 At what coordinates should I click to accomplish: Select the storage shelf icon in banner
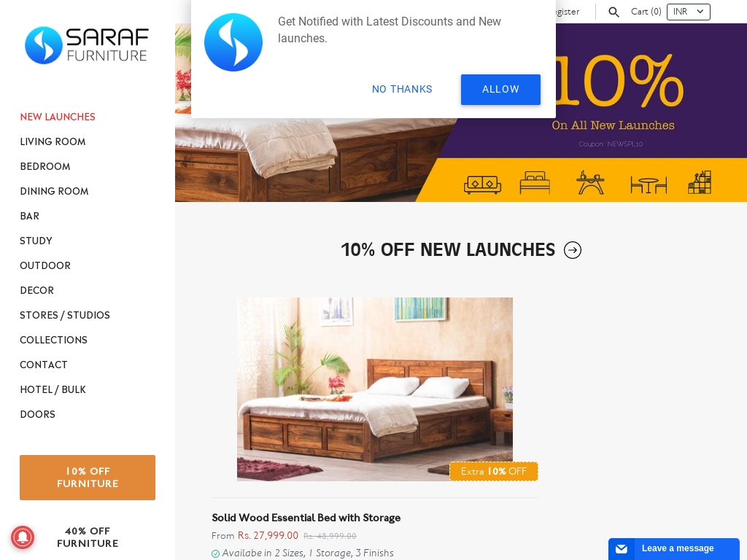[x=700, y=182]
